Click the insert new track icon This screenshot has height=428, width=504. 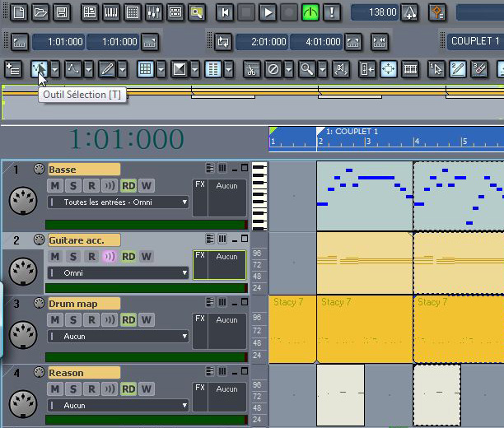(x=13, y=69)
